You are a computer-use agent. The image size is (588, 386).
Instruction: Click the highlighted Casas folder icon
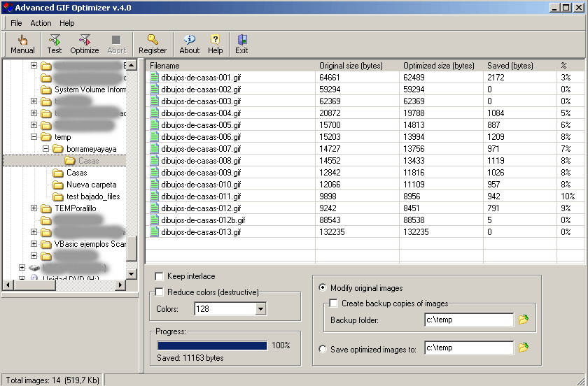coord(70,161)
